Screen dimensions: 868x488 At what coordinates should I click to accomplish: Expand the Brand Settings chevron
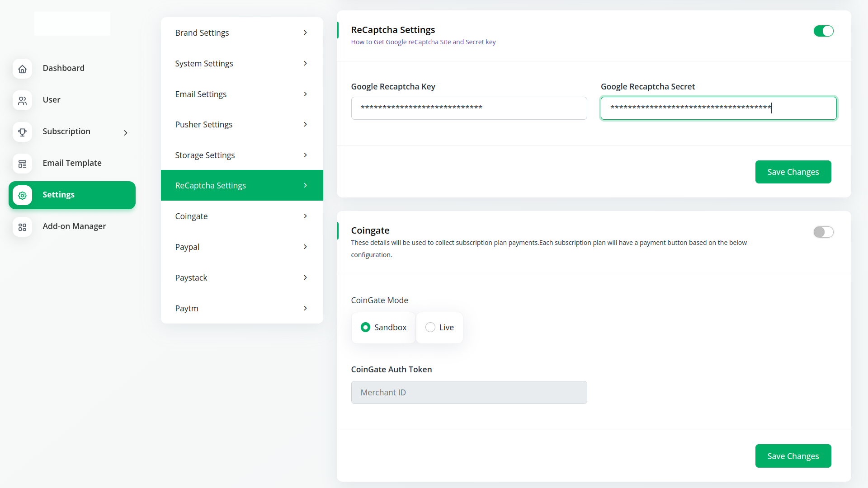(x=305, y=33)
